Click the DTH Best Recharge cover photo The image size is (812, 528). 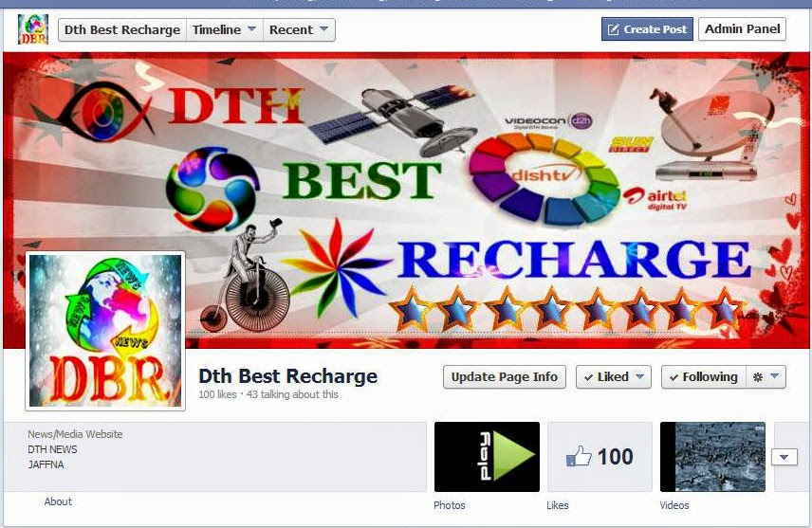[406, 200]
